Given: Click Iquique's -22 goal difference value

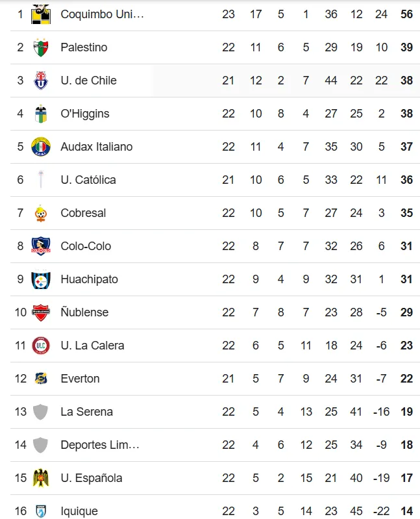Looking at the screenshot, I should pyautogui.click(x=381, y=511).
